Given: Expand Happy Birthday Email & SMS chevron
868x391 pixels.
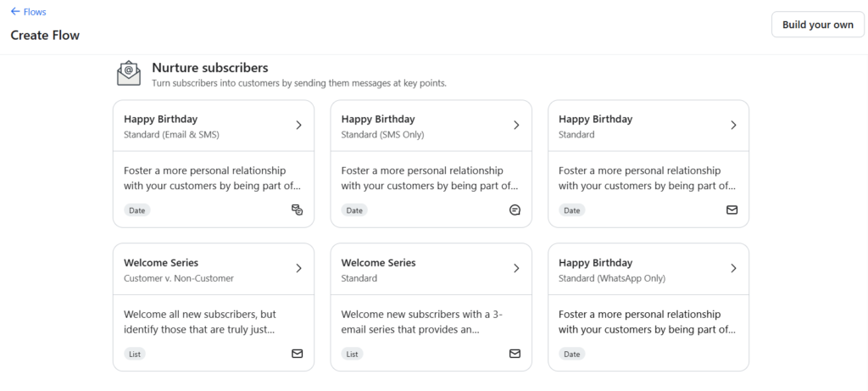Looking at the screenshot, I should (298, 126).
